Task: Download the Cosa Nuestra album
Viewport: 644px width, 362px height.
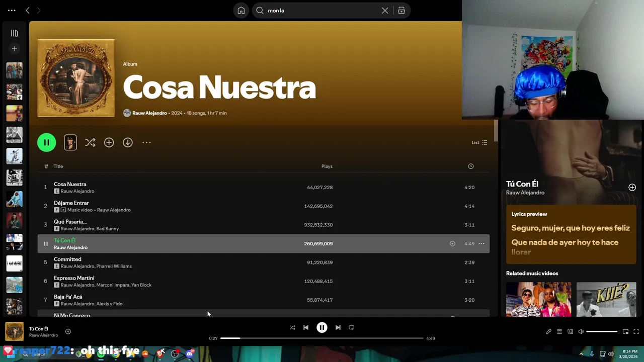Action: pyautogui.click(x=128, y=142)
